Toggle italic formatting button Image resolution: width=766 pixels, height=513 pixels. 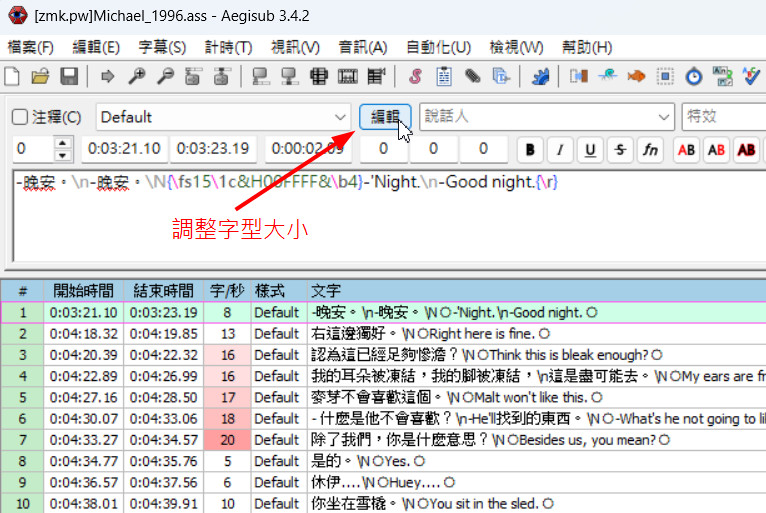pyautogui.click(x=559, y=150)
